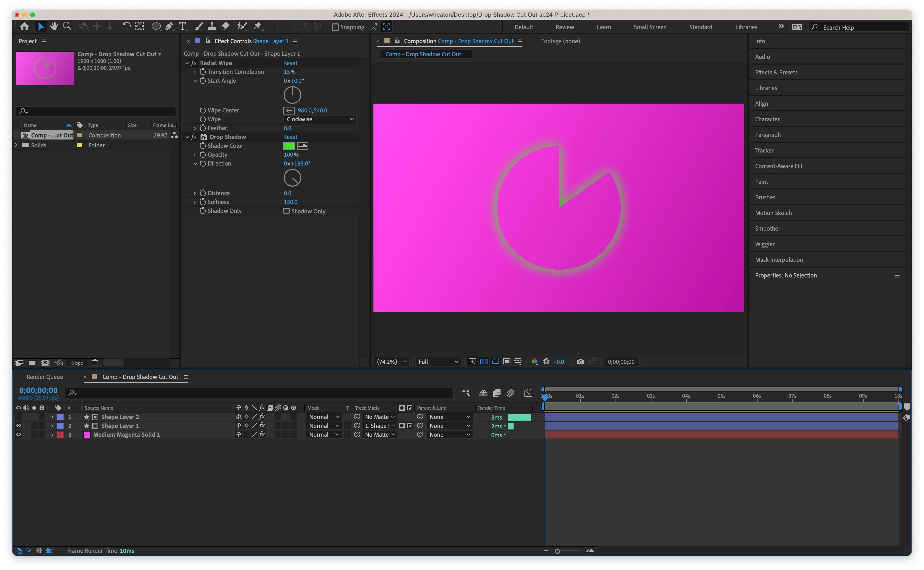Select the Pen tool in toolbar
The image size is (924, 570).
tap(169, 26)
